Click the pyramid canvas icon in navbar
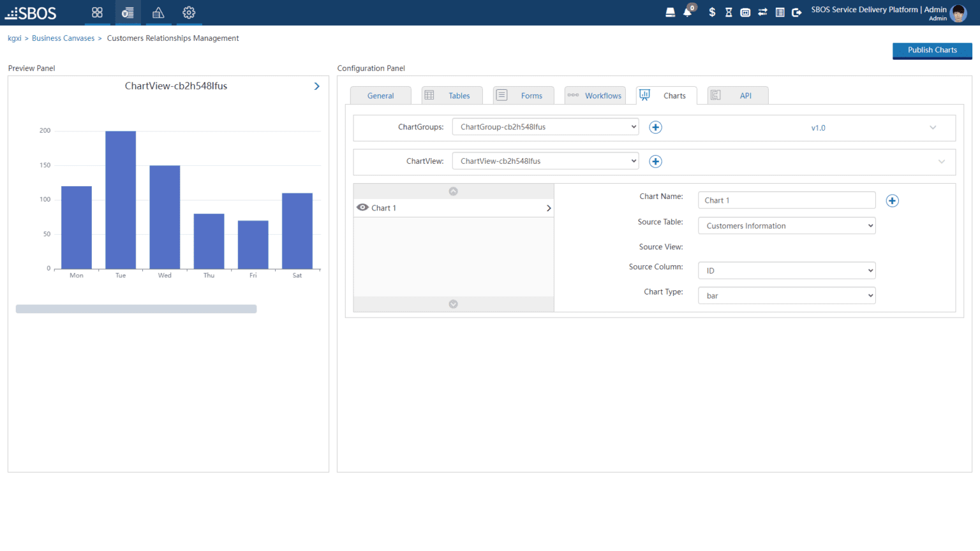 point(158,12)
